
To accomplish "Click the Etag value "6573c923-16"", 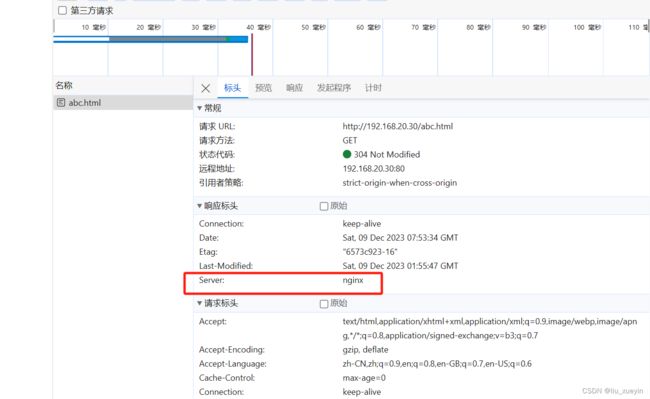I will point(370,252).
